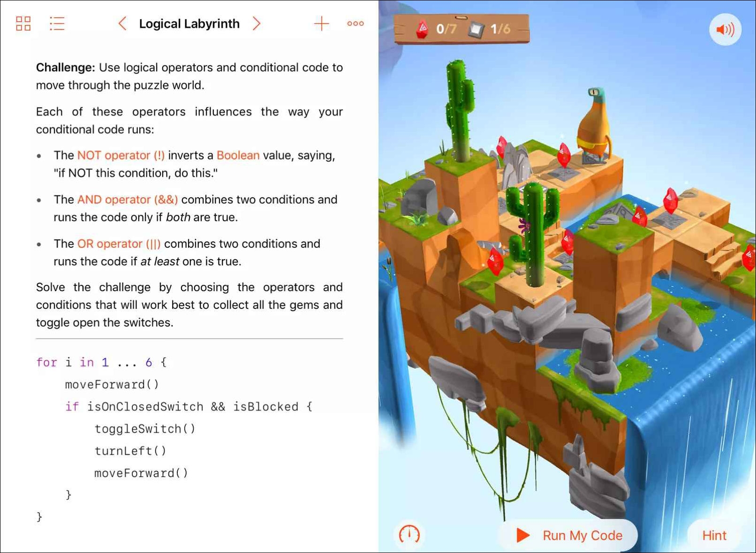Open the Hint panel
Screen dimensions: 756x553
click(x=714, y=535)
